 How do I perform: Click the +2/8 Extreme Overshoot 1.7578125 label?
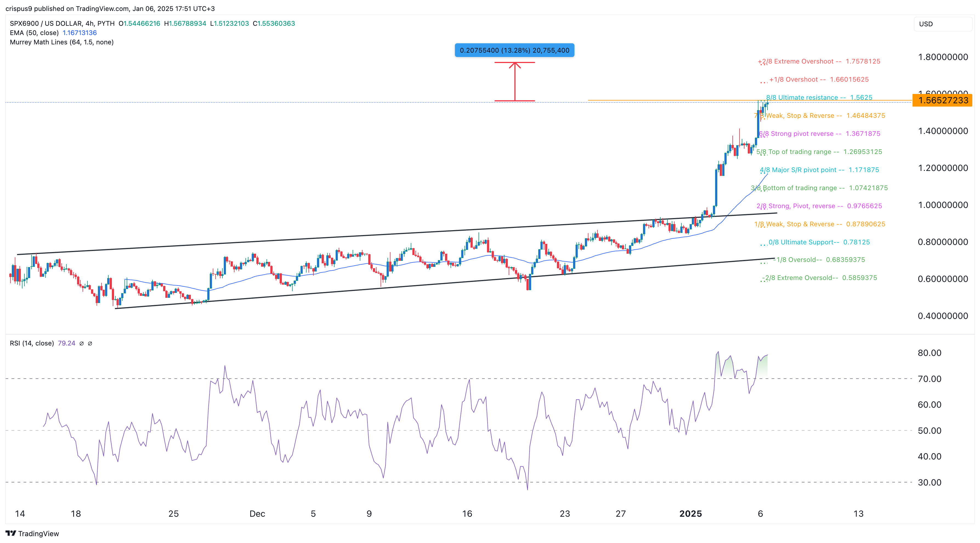point(819,62)
